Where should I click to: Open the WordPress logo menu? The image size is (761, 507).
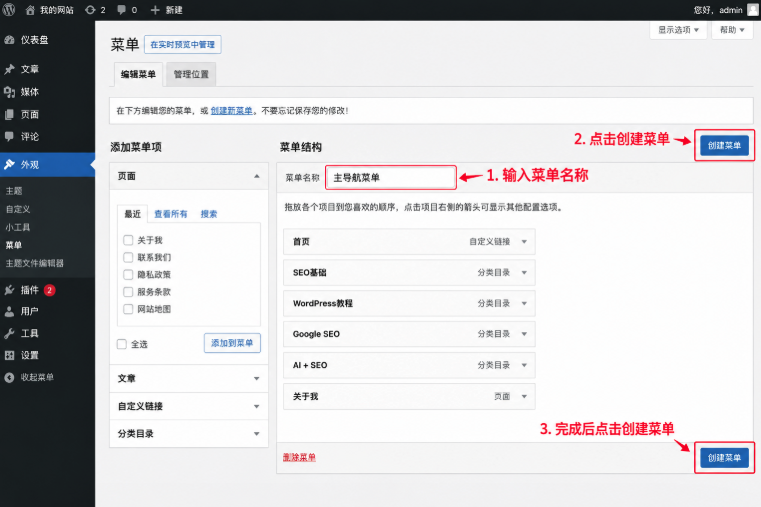tap(9, 10)
